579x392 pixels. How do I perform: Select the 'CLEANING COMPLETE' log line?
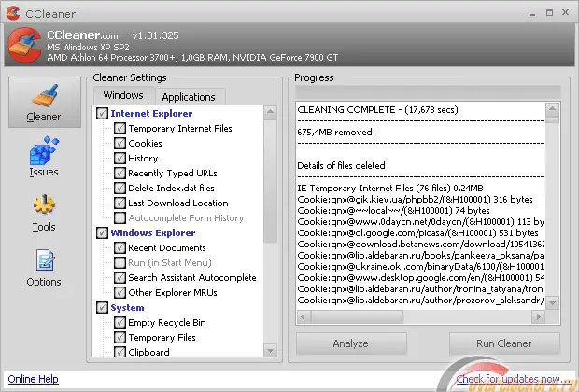pos(378,109)
